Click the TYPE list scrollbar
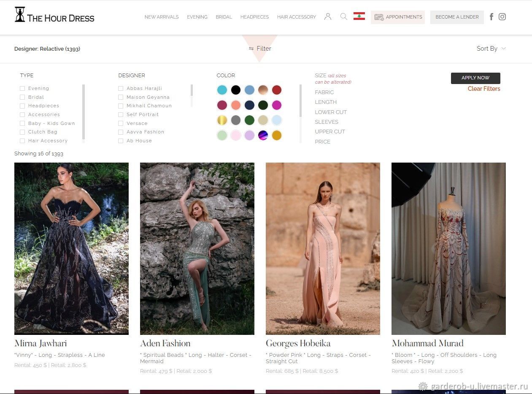Screen dimensions: 532x394 click(84, 112)
